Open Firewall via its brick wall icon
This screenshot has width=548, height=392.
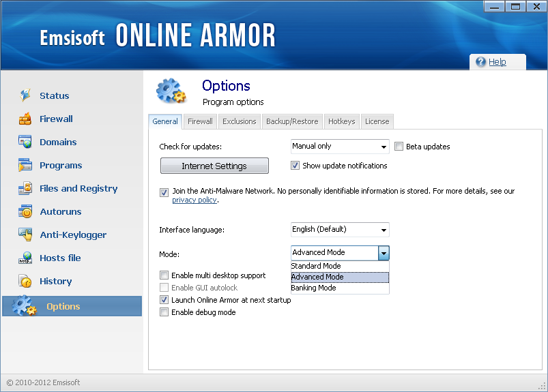pyautogui.click(x=25, y=119)
